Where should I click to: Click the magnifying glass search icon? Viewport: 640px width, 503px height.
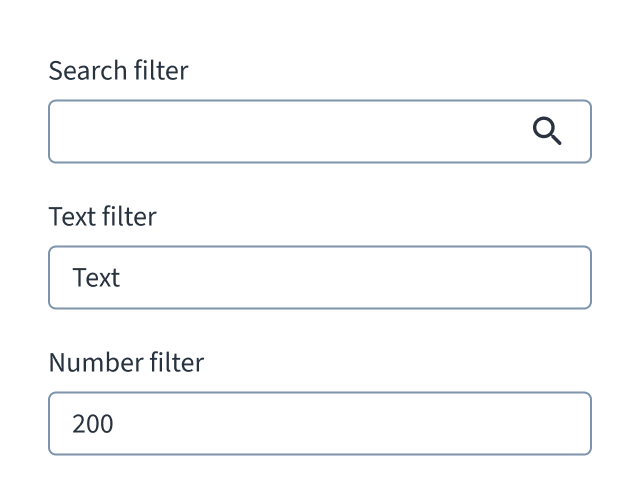(x=547, y=131)
